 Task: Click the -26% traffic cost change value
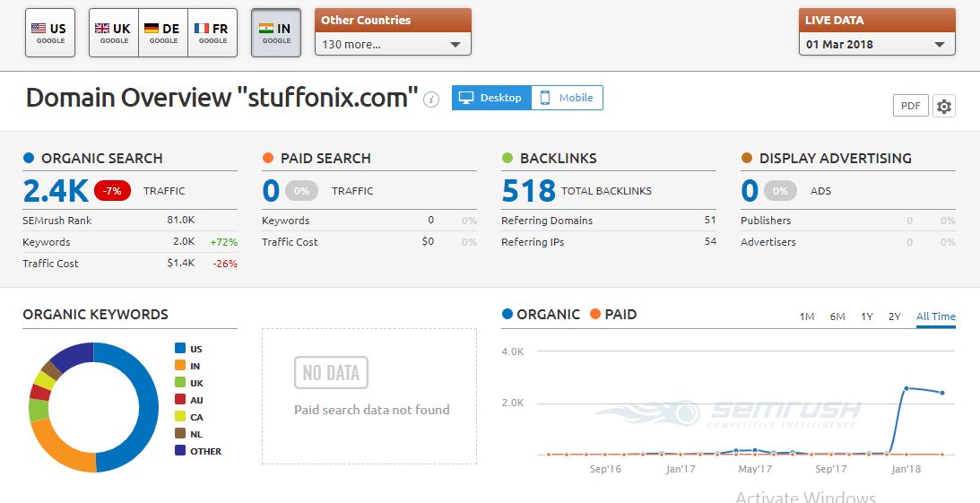pos(225,263)
